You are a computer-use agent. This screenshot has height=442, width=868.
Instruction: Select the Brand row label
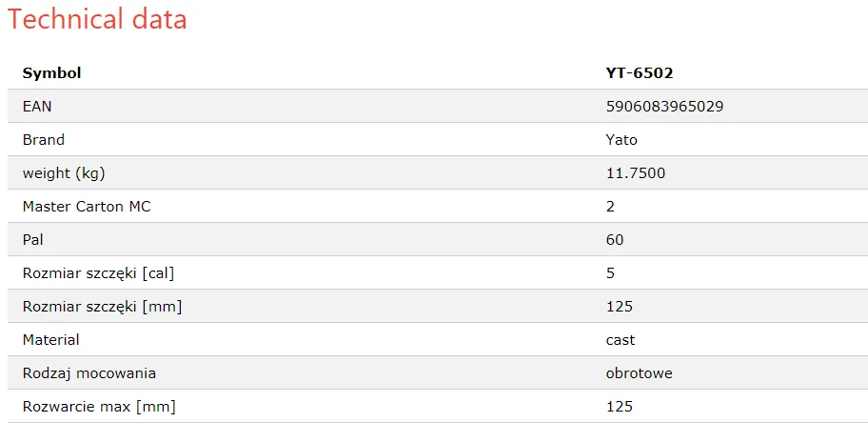[44, 140]
